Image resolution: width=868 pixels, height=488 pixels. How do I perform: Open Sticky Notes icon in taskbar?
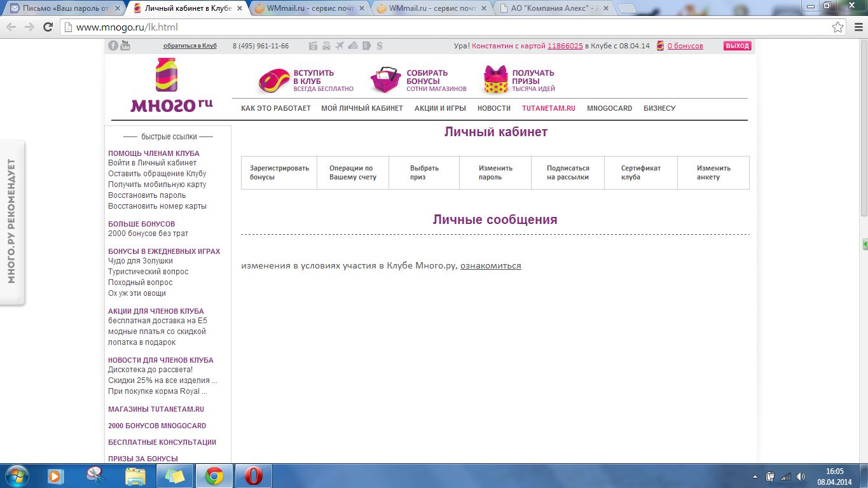[175, 476]
